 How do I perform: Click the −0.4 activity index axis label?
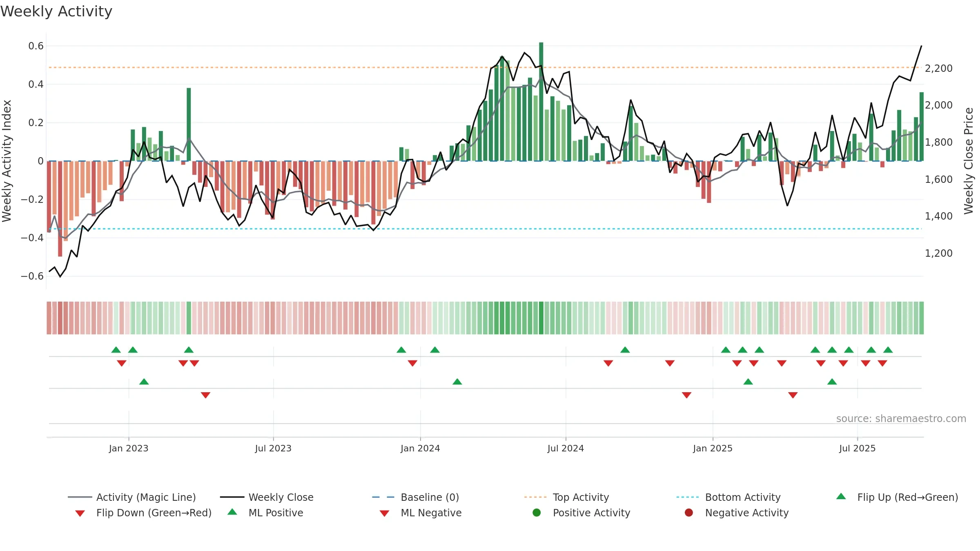coord(32,238)
